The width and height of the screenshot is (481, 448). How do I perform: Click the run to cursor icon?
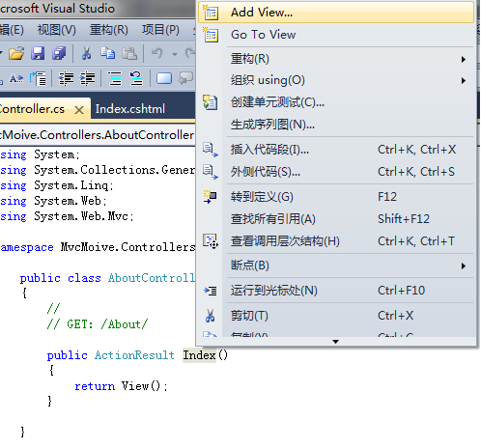(x=211, y=291)
